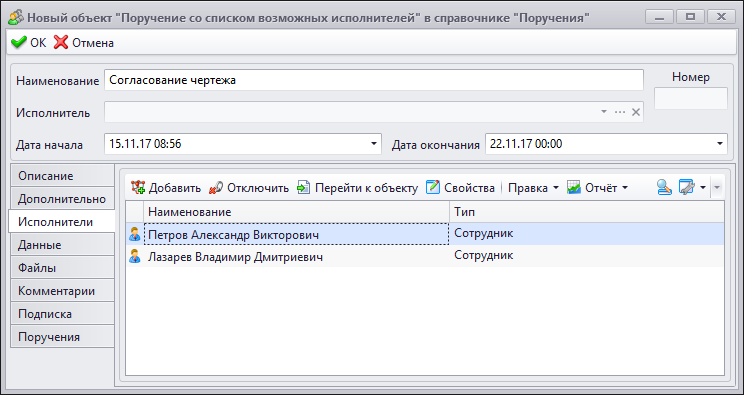This screenshot has width=744, height=395.
Task: Open the Поручения tab
Action: coord(62,337)
